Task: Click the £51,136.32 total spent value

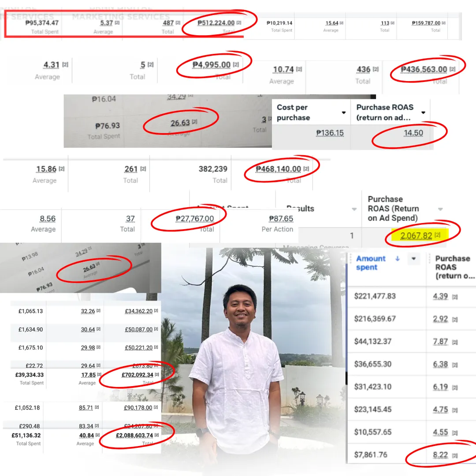Action: pyautogui.click(x=26, y=435)
